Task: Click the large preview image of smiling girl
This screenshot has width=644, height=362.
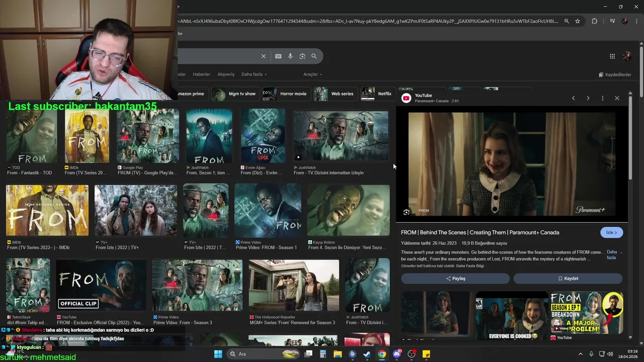Action: [x=512, y=163]
